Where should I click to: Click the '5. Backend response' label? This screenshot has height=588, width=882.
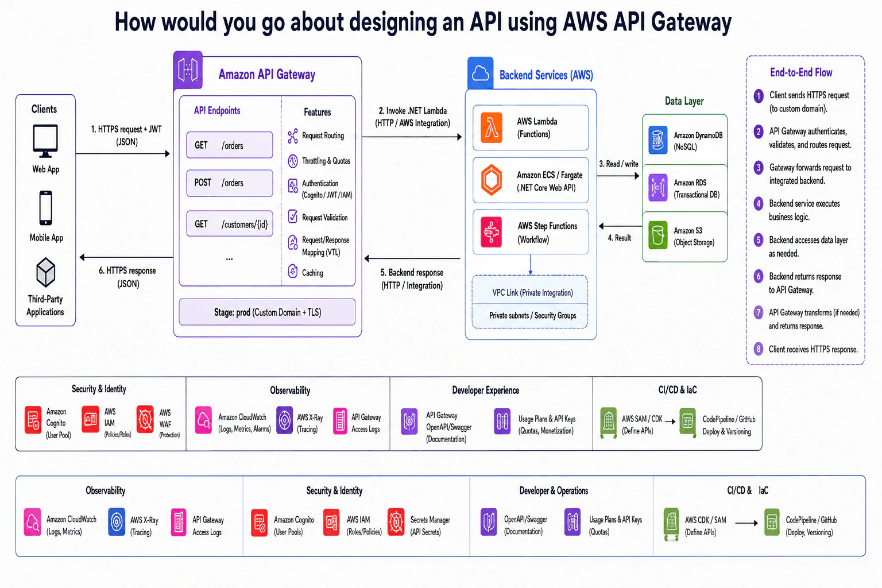pos(412,278)
